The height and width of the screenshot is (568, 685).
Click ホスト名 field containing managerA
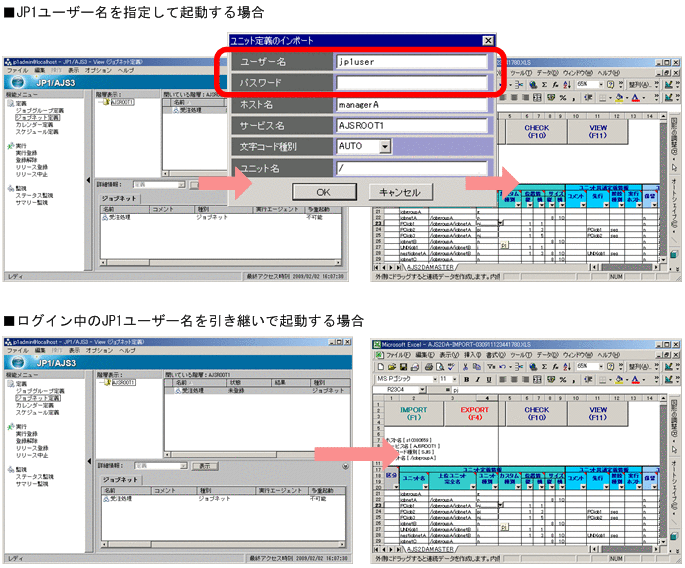click(x=412, y=104)
